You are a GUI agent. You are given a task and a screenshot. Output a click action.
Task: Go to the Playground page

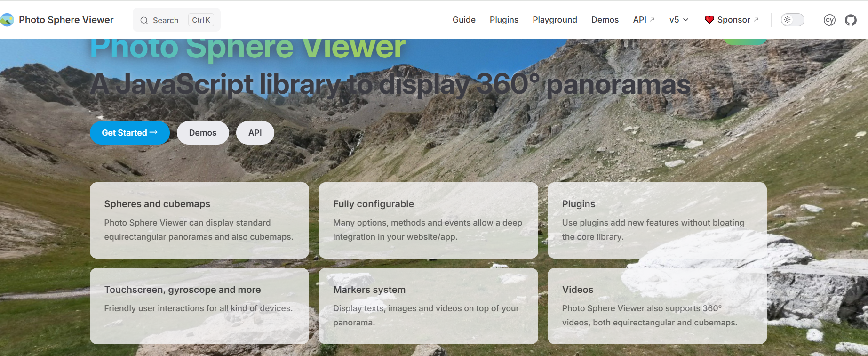(555, 20)
